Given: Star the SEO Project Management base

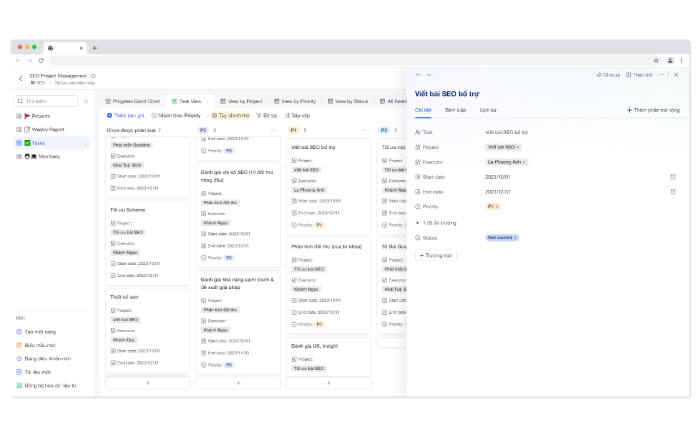Looking at the screenshot, I should coord(93,75).
